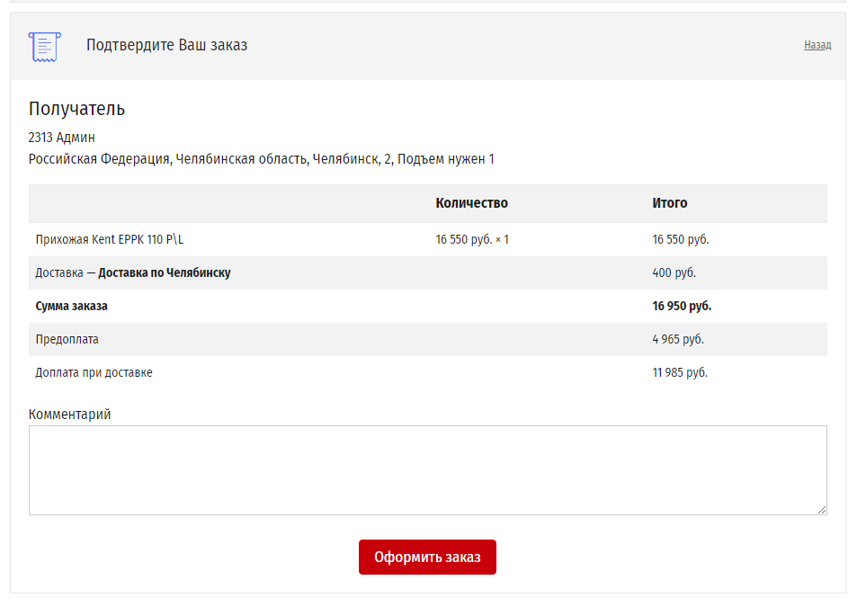This screenshot has height=616, width=866.
Task: Click the Количество column header
Action: tap(471, 203)
